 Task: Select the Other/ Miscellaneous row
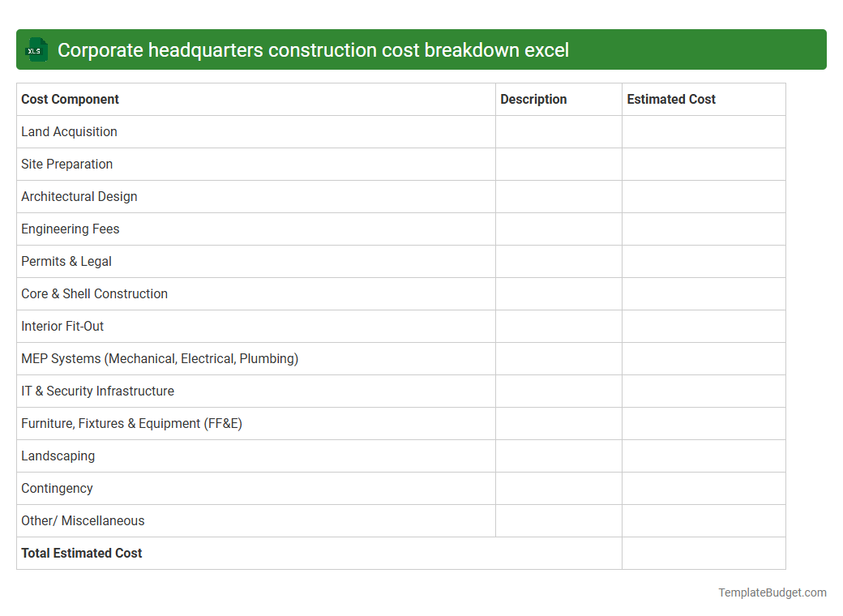tap(83, 520)
